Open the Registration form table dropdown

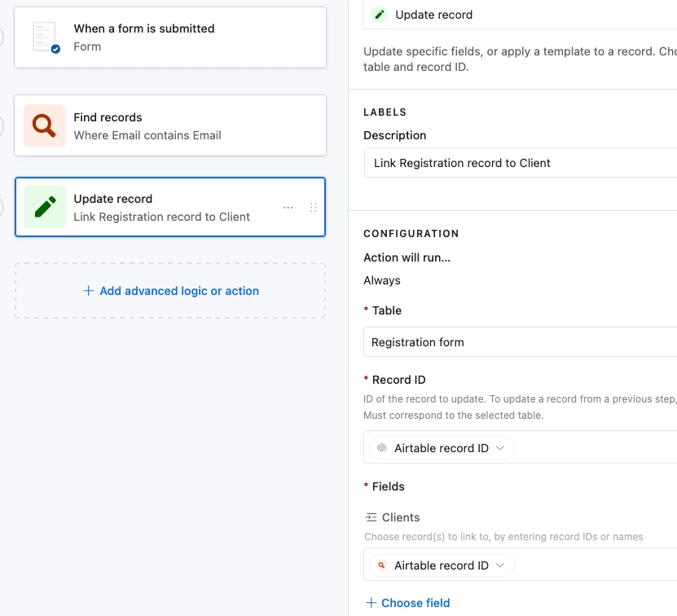(x=521, y=342)
